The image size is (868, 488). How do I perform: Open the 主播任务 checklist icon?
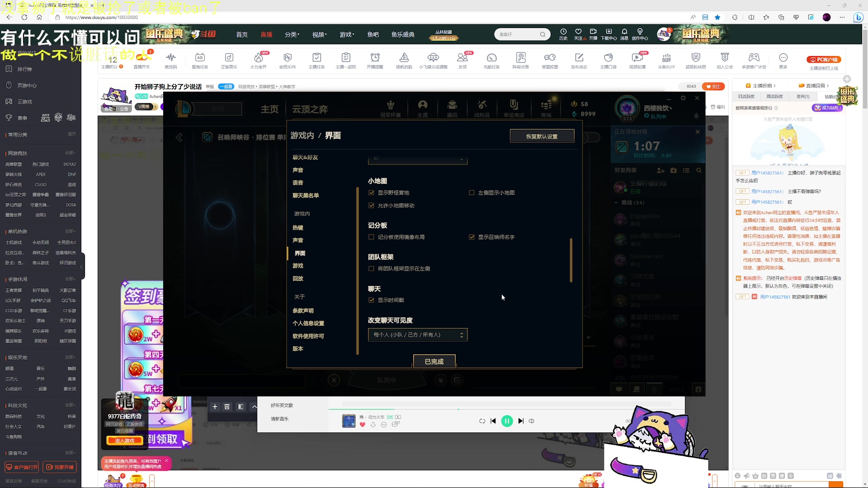click(316, 60)
